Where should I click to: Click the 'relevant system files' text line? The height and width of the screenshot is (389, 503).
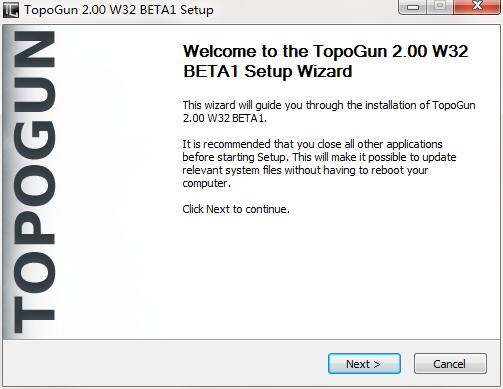click(305, 170)
